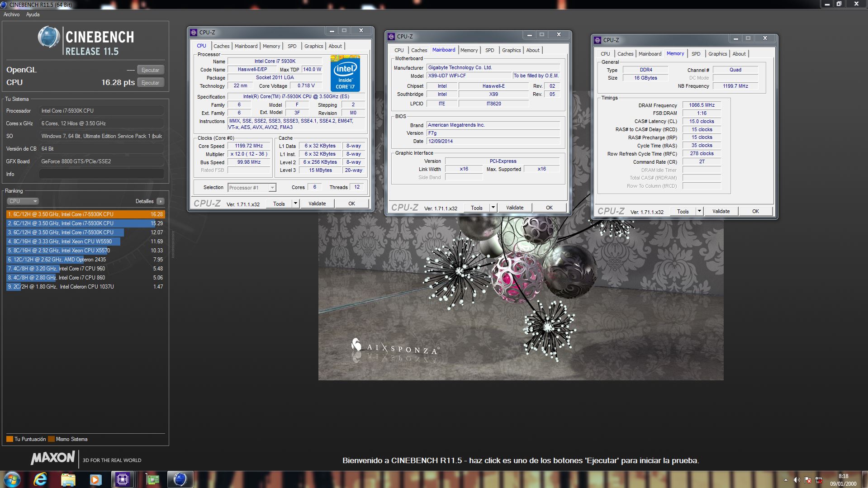The image size is (868, 488).
Task: Click the volume speaker tray icon
Action: point(797,480)
